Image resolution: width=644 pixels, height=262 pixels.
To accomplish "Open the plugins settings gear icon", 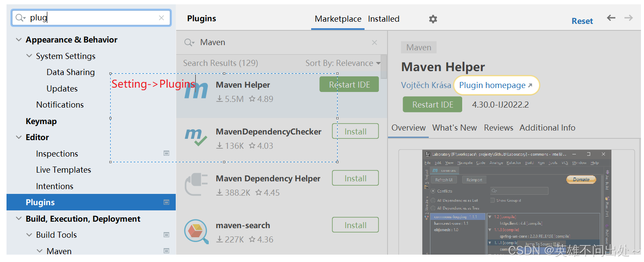I will (433, 19).
